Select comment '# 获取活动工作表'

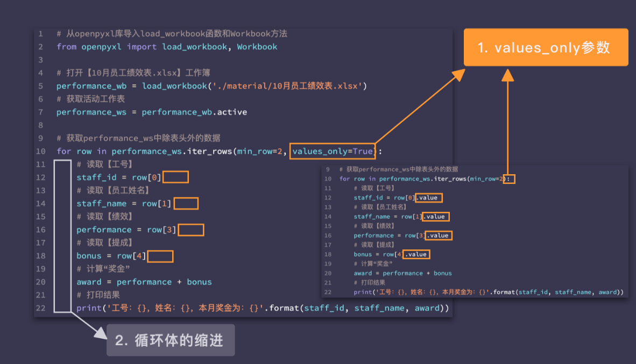point(90,99)
